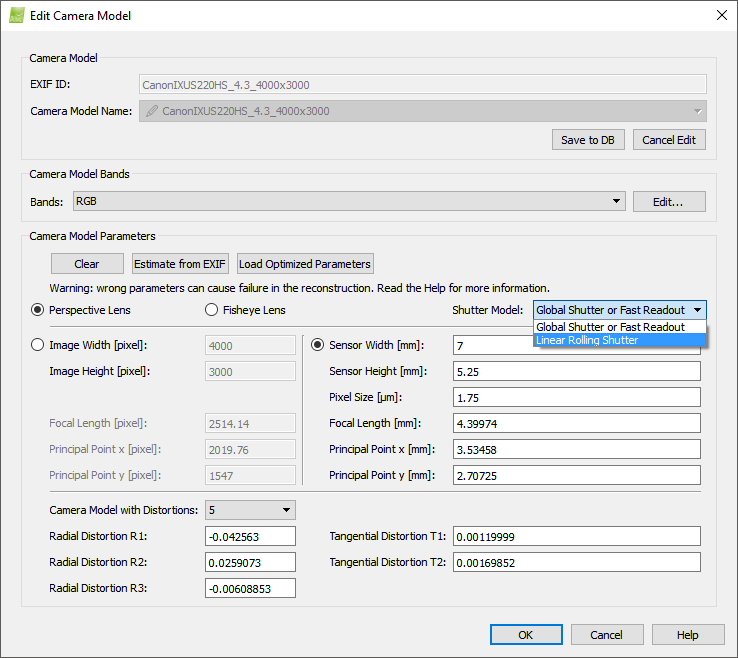This screenshot has height=658, width=738.
Task: Choose the Image Width [pixel] radio button
Action: click(x=38, y=345)
